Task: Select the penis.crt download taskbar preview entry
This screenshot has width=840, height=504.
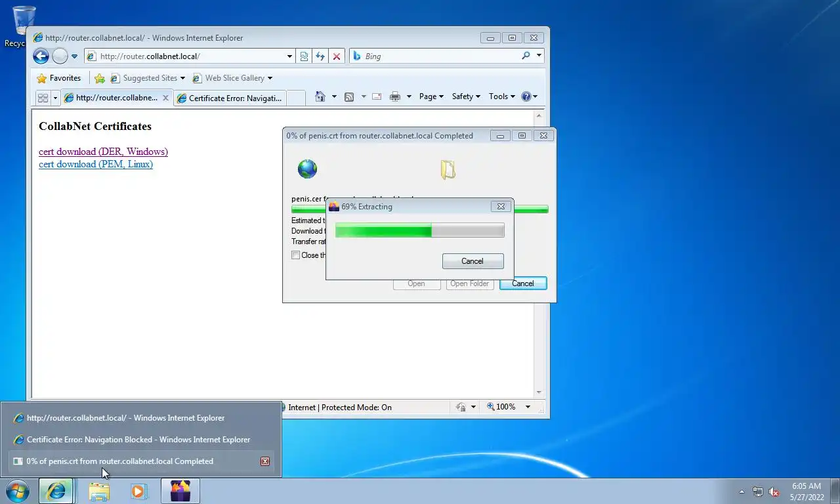Action: tap(141, 461)
